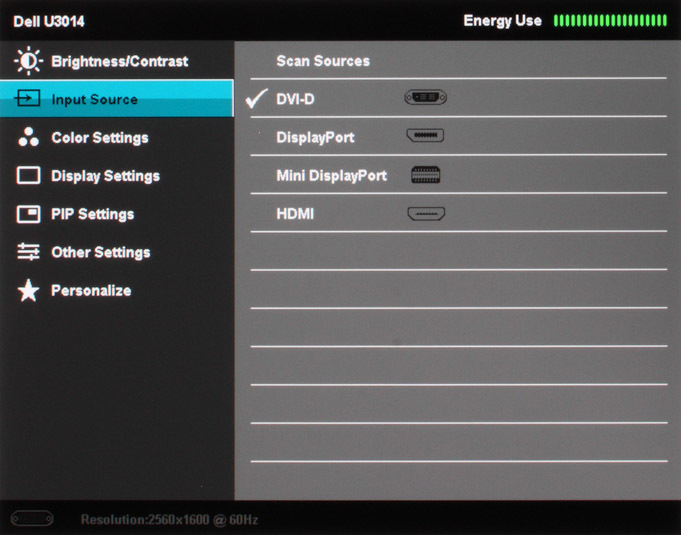
Task: Choose DisplayPort as input source
Action: pos(458,136)
